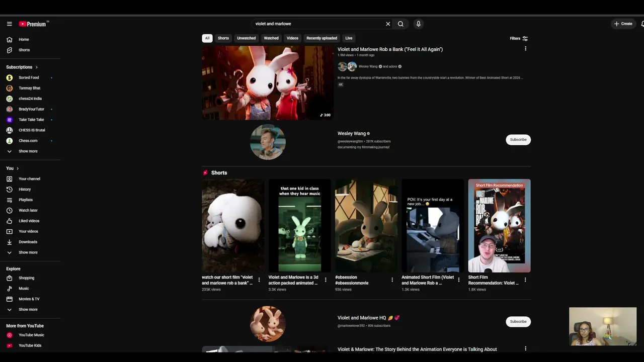Subscribe to Violet and Marlowe HQ
Image resolution: width=644 pixels, height=362 pixels.
pyautogui.click(x=518, y=322)
